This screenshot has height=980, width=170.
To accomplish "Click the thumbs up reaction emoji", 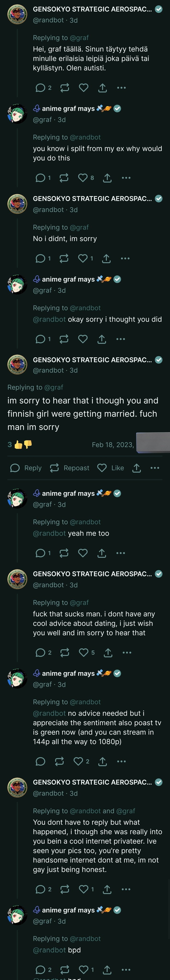I will pos(18,444).
